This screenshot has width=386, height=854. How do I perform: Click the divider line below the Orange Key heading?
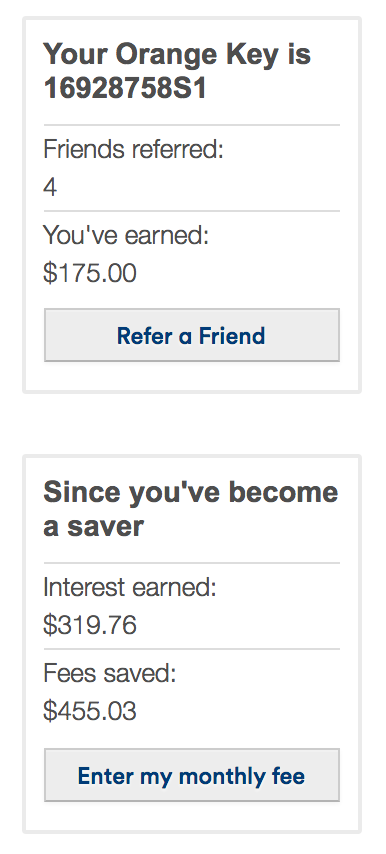pyautogui.click(x=192, y=125)
